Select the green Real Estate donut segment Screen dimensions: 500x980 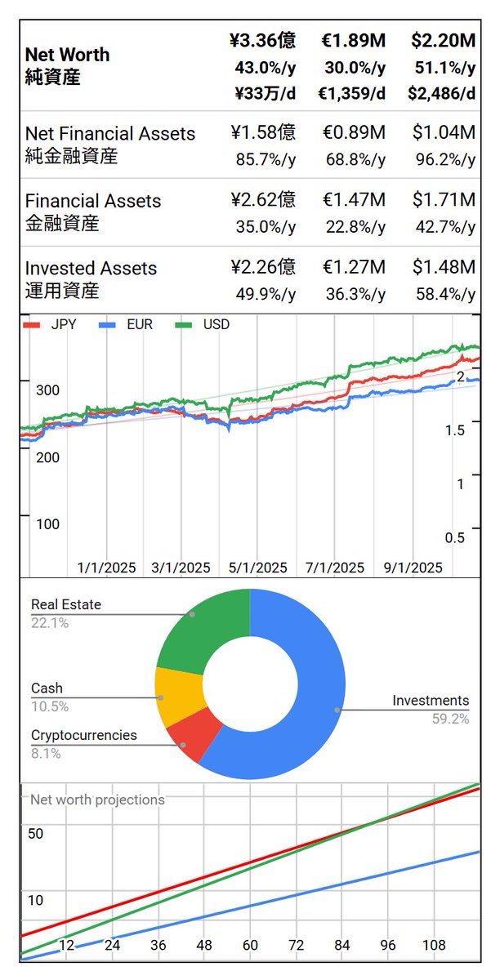[x=204, y=633]
